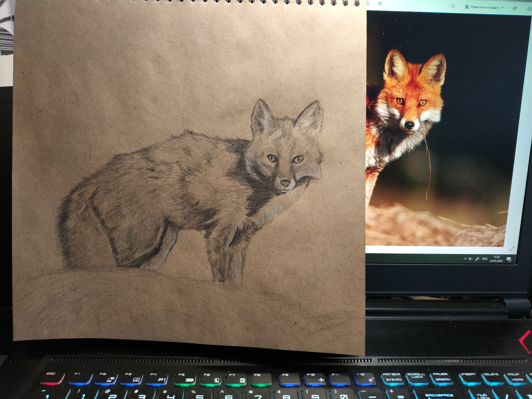The width and height of the screenshot is (532, 399).
Task: Open the notification center icon
Action: [x=509, y=259]
